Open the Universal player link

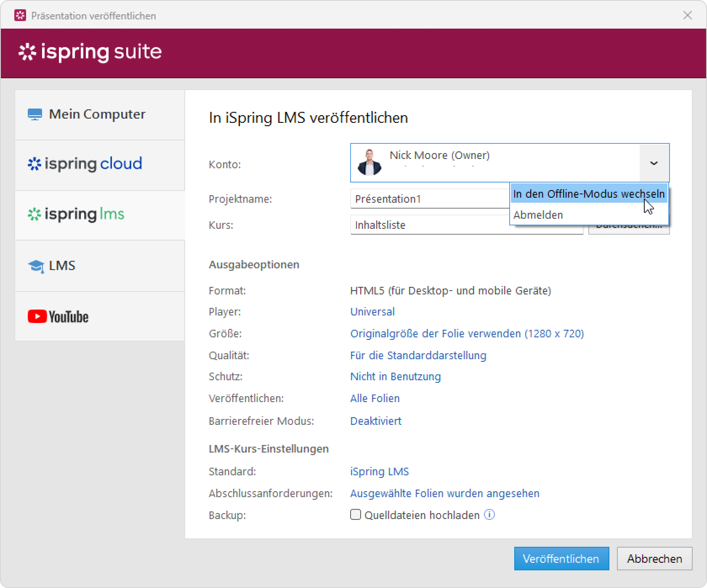click(x=372, y=312)
